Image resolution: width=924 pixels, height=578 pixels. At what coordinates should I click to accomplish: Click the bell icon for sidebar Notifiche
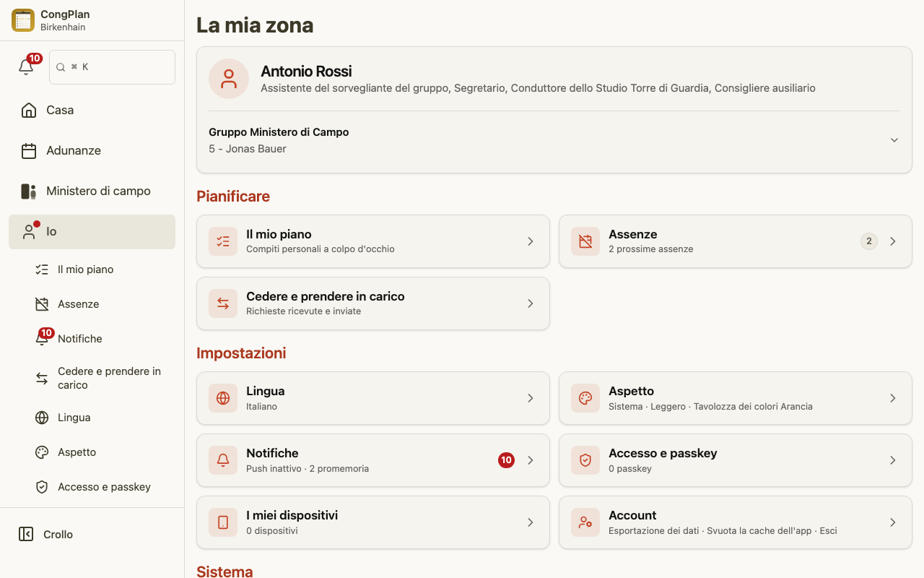pyautogui.click(x=42, y=339)
